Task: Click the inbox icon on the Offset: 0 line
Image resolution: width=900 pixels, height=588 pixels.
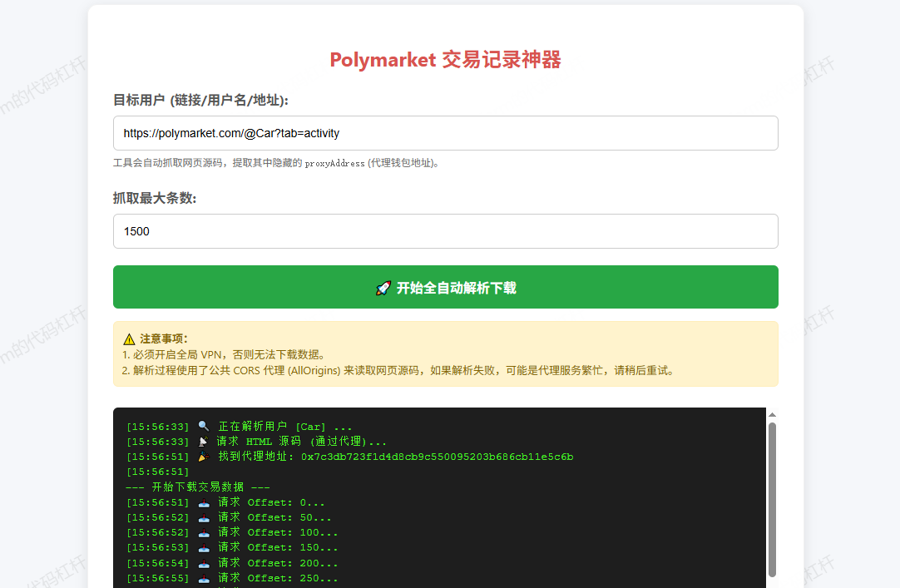Action: (204, 502)
